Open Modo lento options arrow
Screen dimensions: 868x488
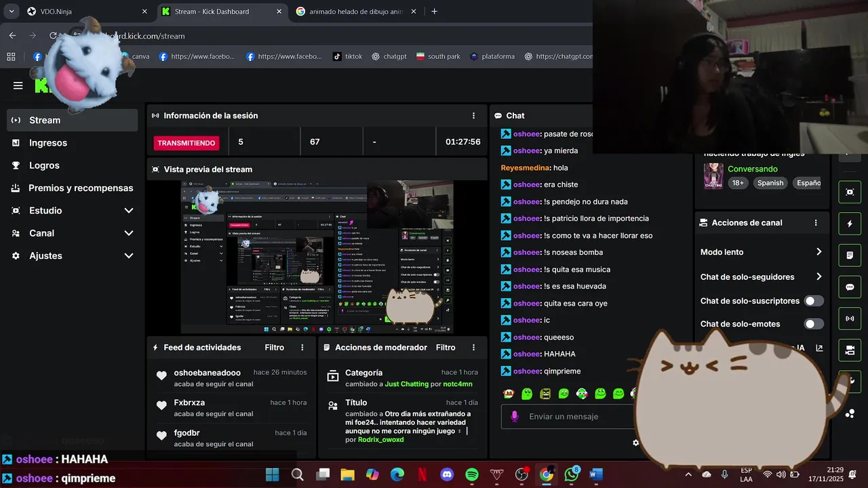click(x=818, y=251)
